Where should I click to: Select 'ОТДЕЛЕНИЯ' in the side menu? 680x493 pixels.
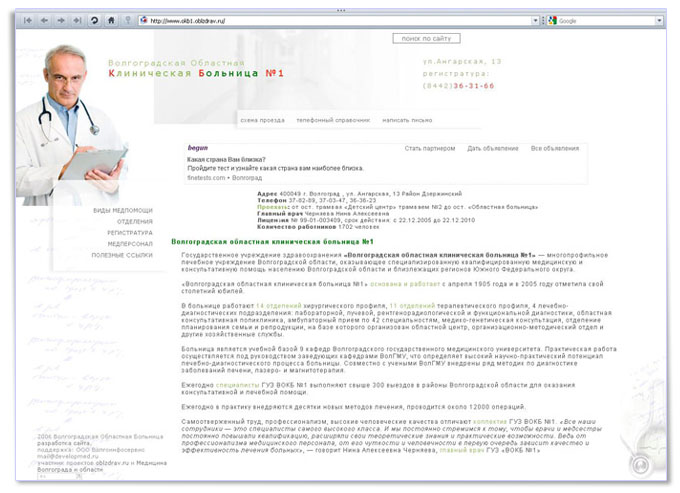(x=134, y=222)
